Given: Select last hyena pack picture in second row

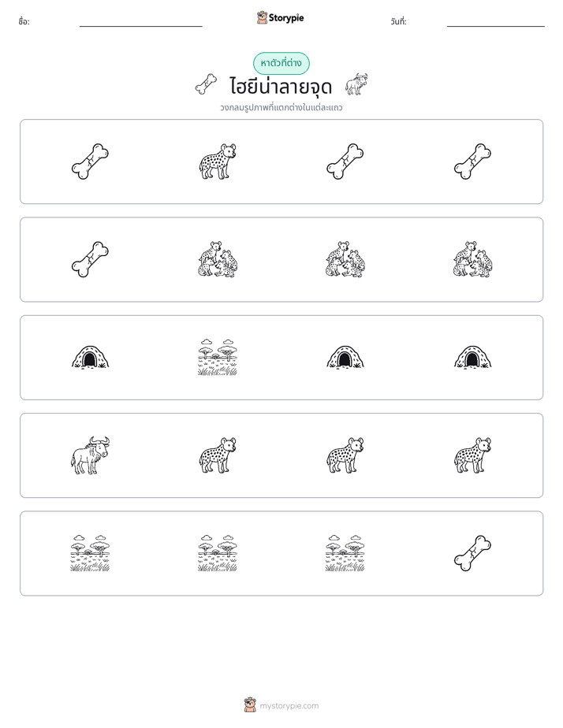Looking at the screenshot, I should point(472,259).
